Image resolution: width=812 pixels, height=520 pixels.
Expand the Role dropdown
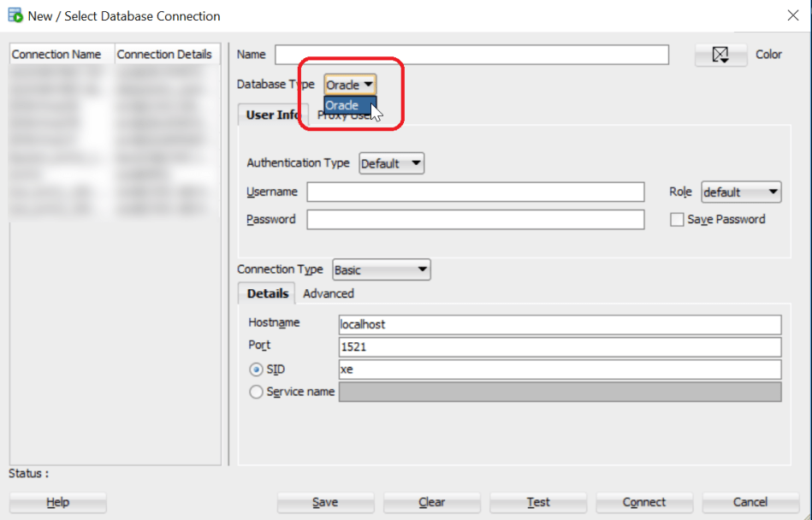(x=741, y=192)
